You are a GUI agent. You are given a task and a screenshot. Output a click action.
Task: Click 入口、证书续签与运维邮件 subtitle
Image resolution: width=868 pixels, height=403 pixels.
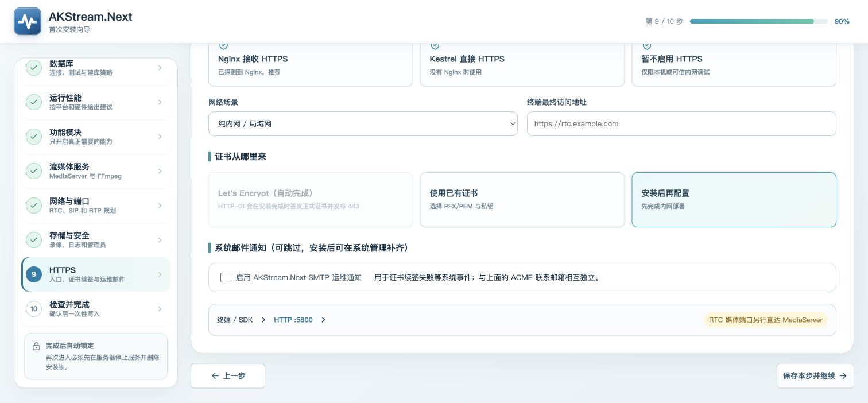[x=87, y=280]
